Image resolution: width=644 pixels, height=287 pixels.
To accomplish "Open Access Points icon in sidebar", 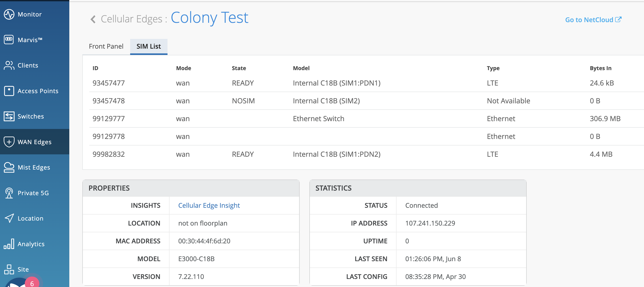I will (9, 91).
